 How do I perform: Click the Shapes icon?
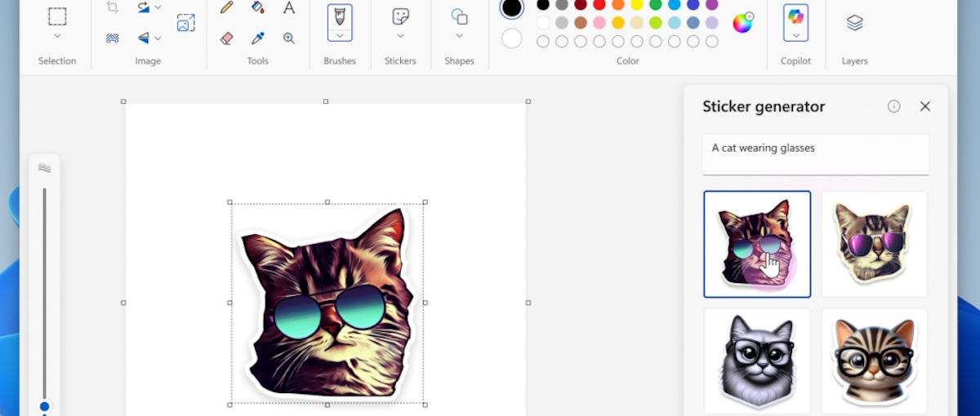coord(460,16)
